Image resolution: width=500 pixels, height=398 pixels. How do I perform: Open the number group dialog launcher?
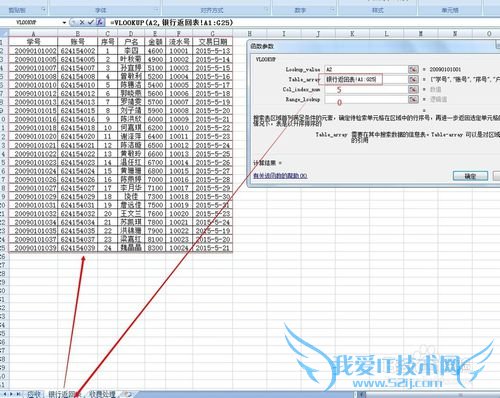click(332, 10)
